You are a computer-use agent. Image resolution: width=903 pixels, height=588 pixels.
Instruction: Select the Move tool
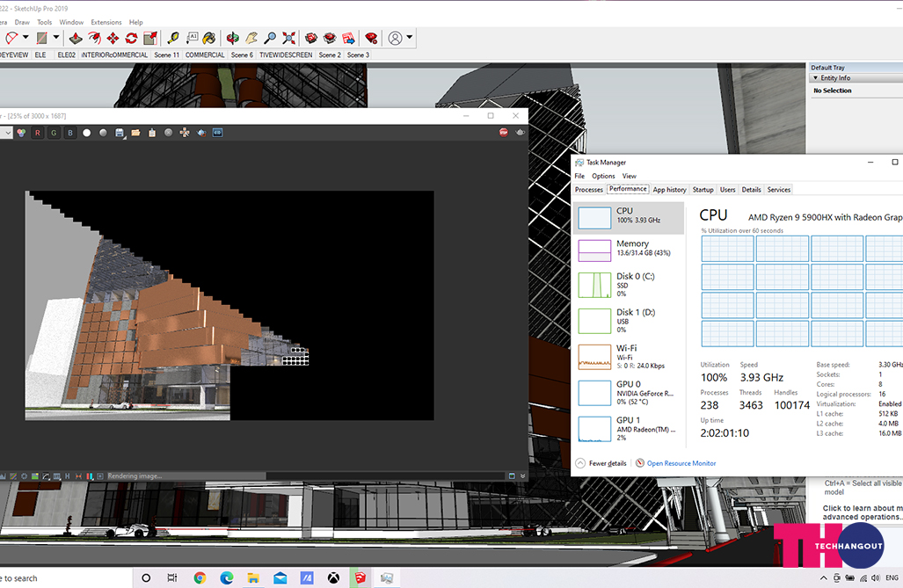point(113,39)
